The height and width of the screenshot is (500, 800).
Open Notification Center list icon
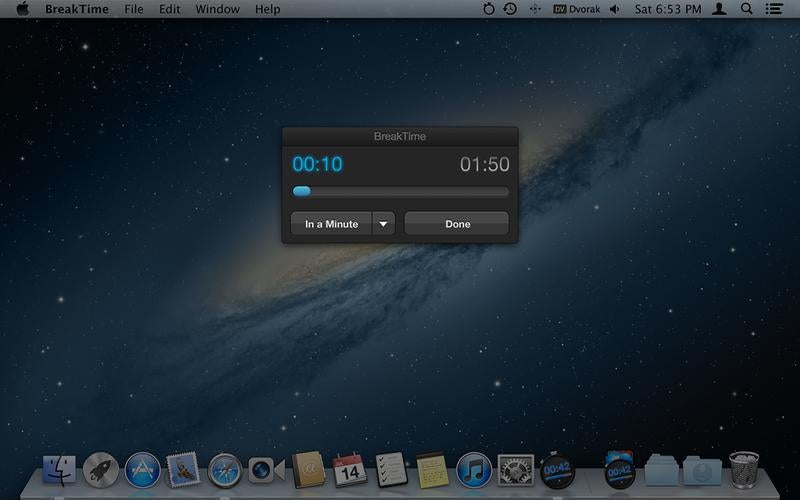[774, 9]
